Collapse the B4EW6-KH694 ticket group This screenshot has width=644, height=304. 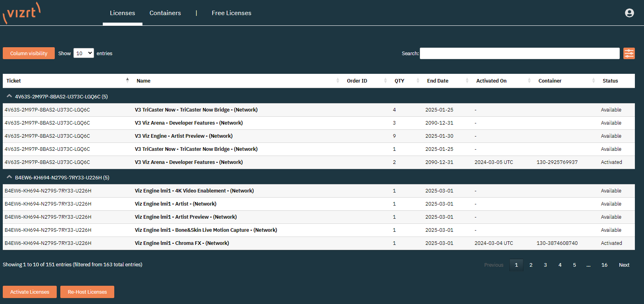pos(10,177)
